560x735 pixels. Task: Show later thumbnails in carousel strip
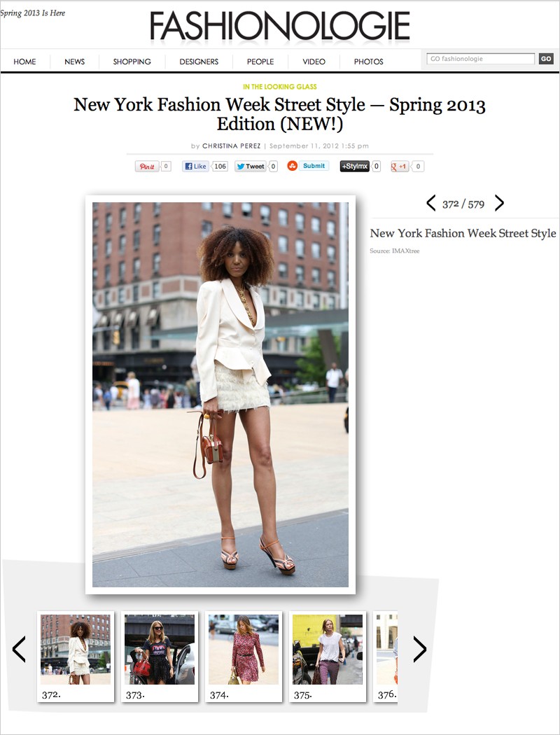420,649
